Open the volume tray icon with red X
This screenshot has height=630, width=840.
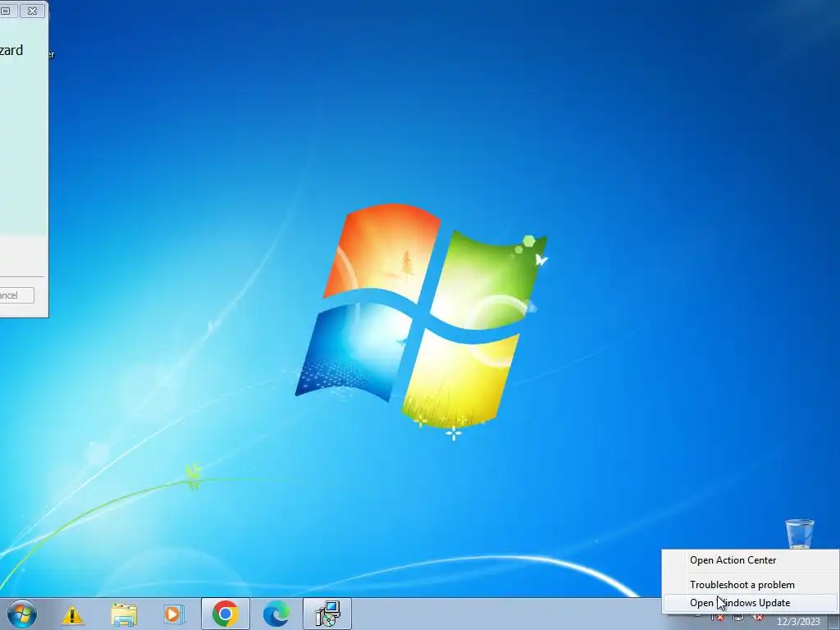click(757, 617)
